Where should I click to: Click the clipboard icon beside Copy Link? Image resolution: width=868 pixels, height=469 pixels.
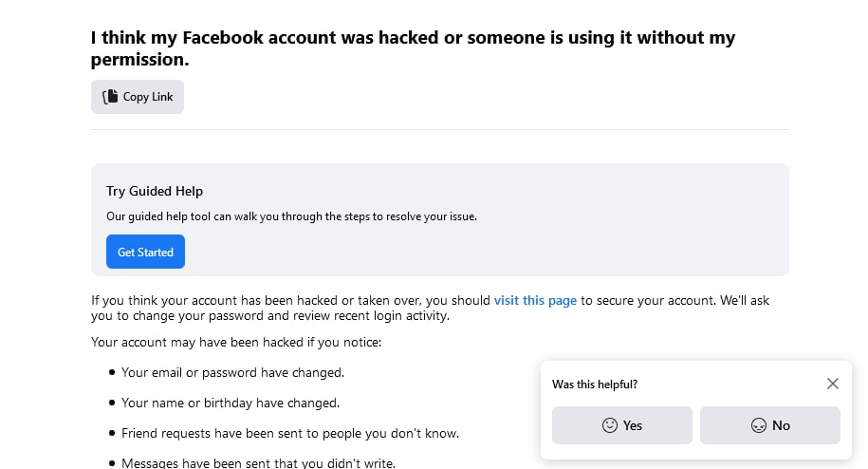tap(110, 96)
